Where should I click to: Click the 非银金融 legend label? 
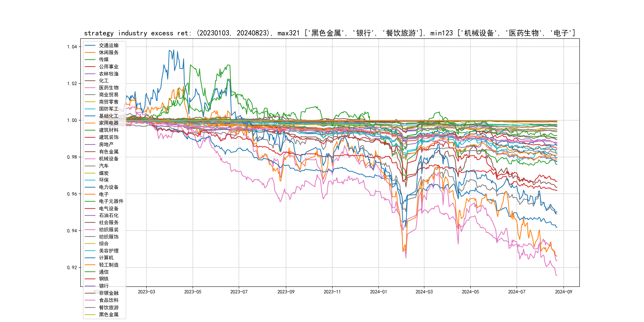[x=109, y=293]
